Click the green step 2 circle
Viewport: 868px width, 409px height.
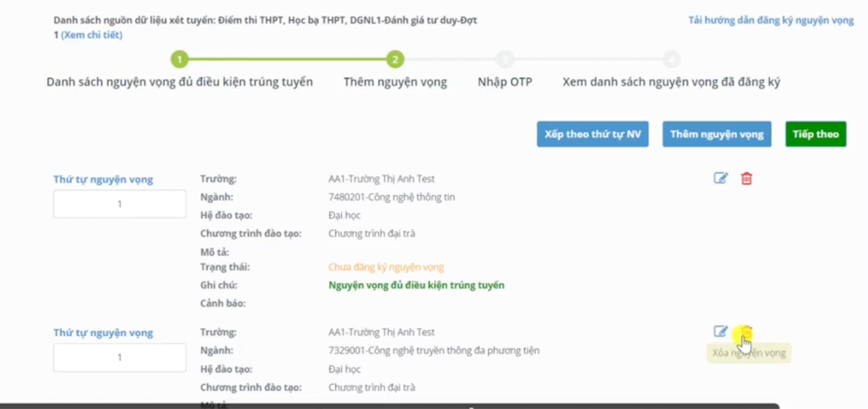pos(394,60)
